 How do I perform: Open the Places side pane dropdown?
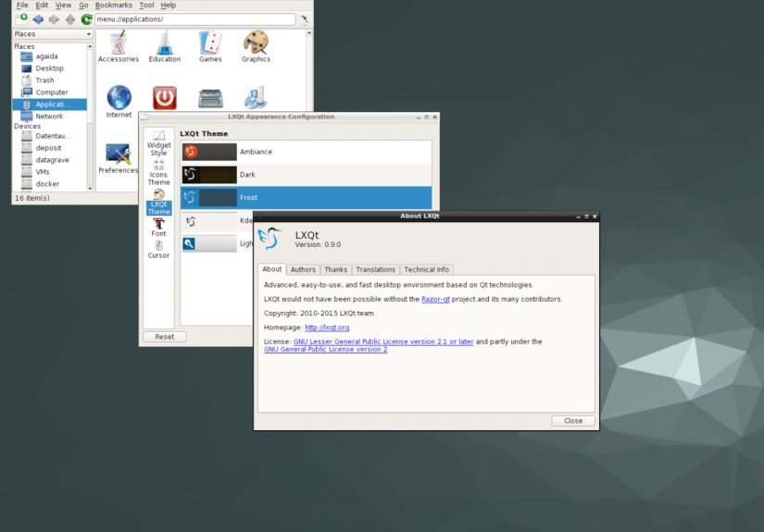coord(53,34)
